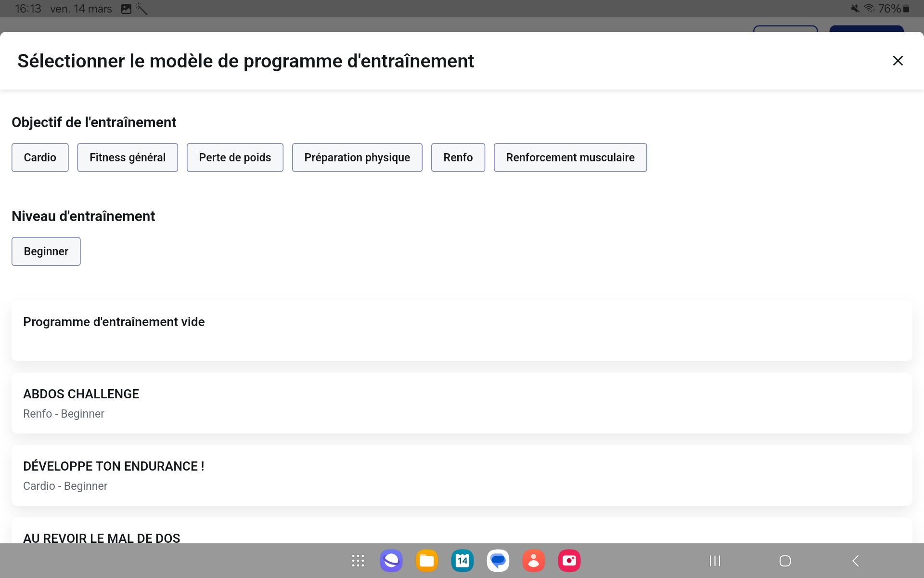The image size is (924, 578).
Task: Filter by Beginner training level
Action: (x=46, y=251)
